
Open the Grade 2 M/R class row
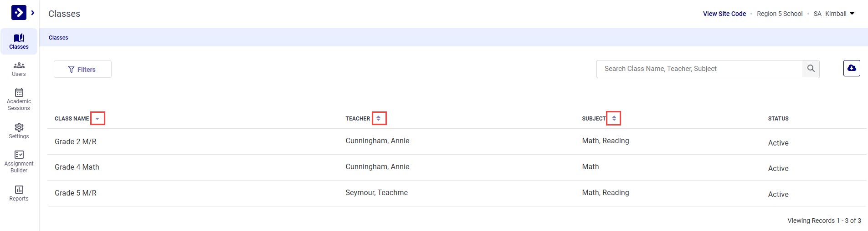(x=76, y=141)
